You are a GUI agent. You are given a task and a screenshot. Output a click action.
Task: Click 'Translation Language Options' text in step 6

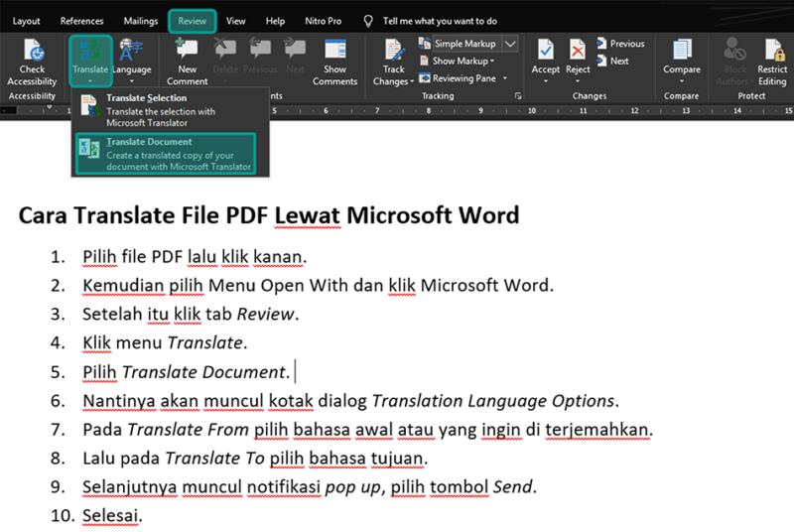(x=493, y=401)
